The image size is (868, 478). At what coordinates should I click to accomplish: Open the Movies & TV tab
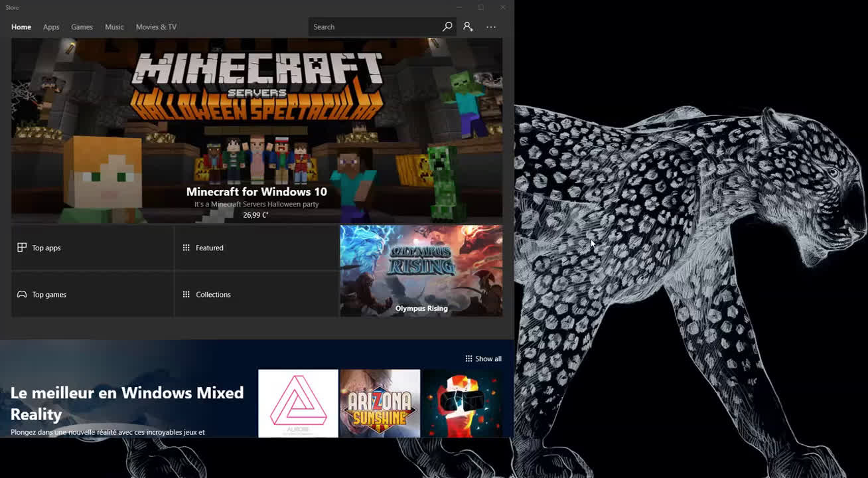pyautogui.click(x=156, y=27)
